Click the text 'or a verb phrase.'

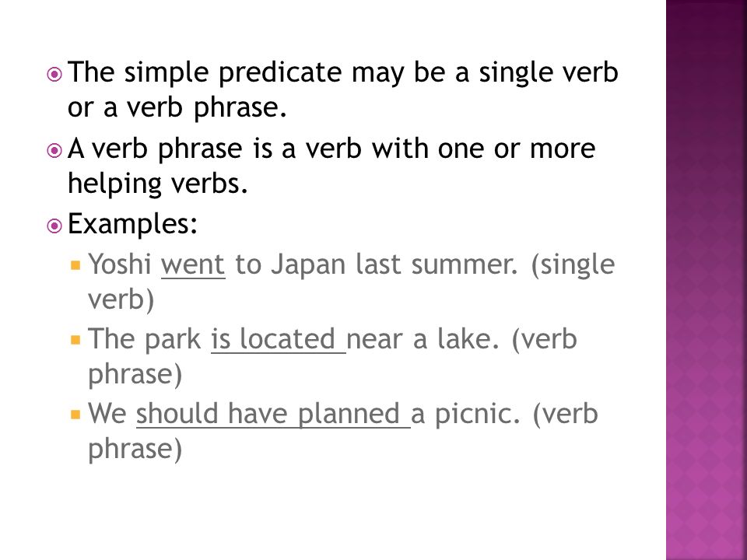[177, 109]
